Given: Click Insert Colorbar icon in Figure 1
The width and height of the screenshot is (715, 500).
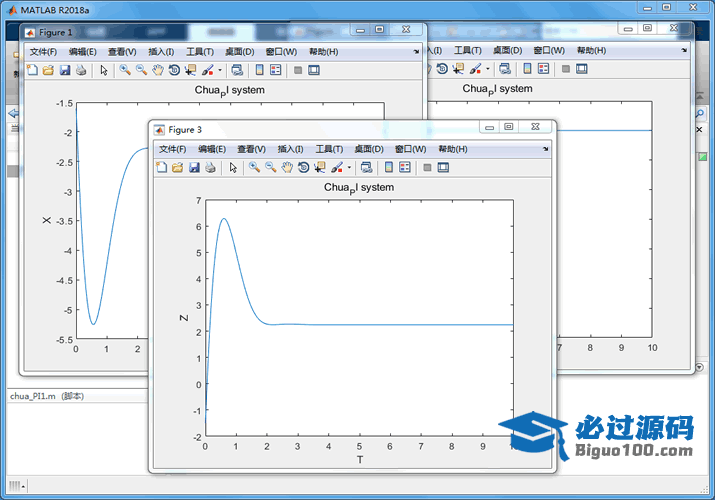Looking at the screenshot, I should tap(259, 70).
